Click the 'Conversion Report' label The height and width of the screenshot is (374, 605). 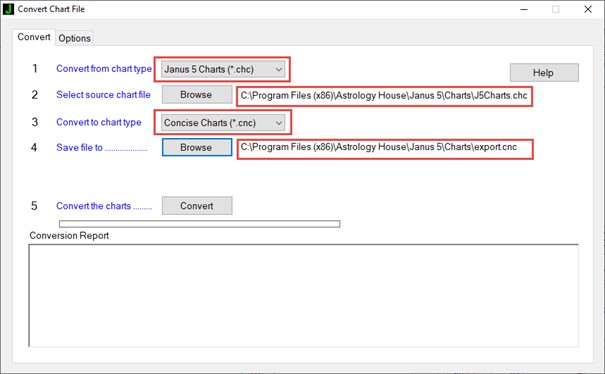pyautogui.click(x=69, y=235)
